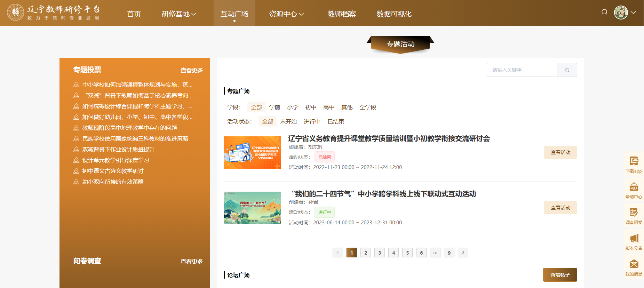Expand the 研修基地 dropdown menu
This screenshot has width=644, height=288.
pyautogui.click(x=179, y=14)
